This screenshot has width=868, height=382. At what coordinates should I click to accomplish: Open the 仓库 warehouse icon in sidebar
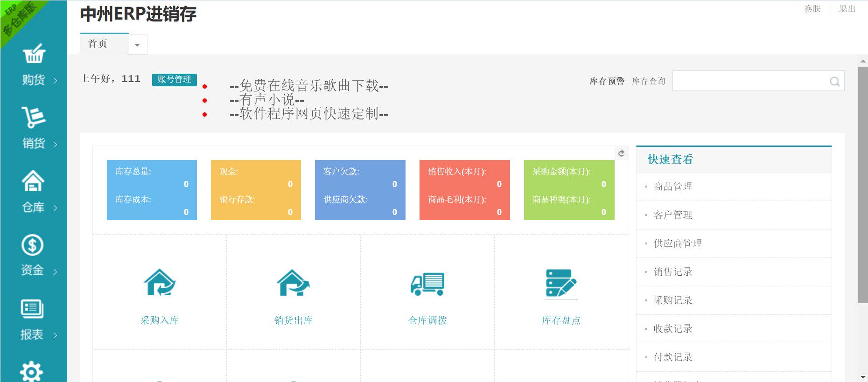click(33, 181)
